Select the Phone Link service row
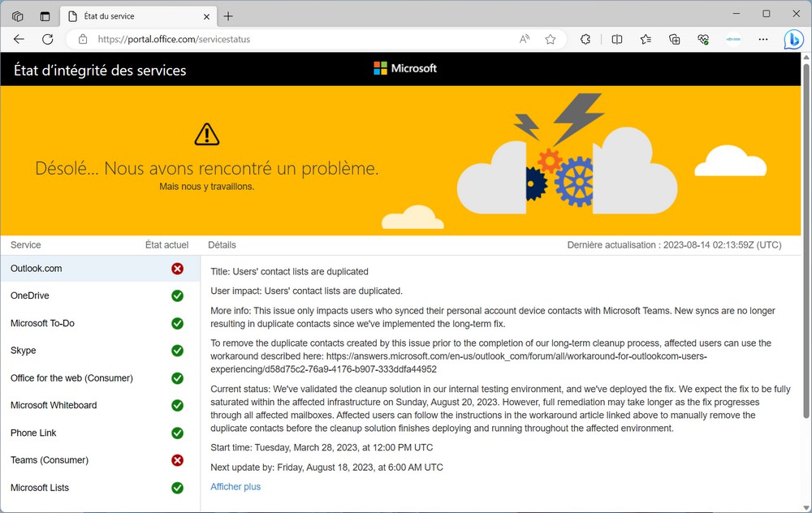The width and height of the screenshot is (812, 513). click(100, 433)
